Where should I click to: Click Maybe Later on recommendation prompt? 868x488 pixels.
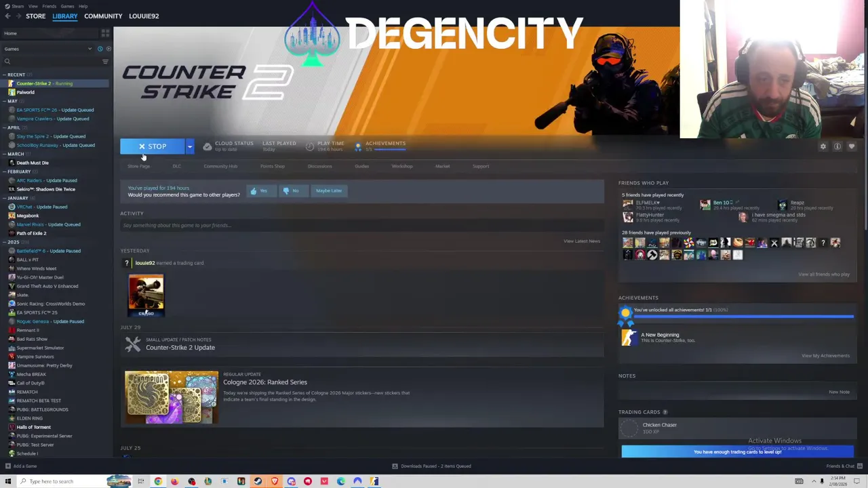[x=328, y=191]
